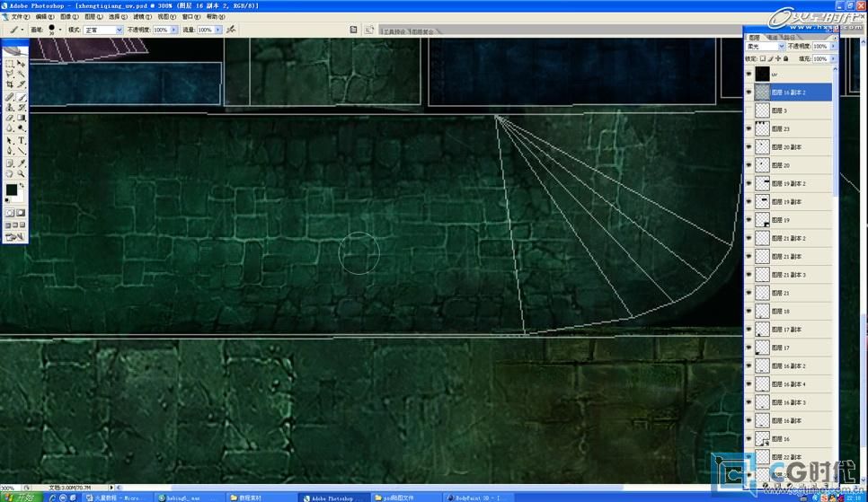Viewport: 868px width, 502px height.
Task: Select the Blur tool
Action: [9, 129]
